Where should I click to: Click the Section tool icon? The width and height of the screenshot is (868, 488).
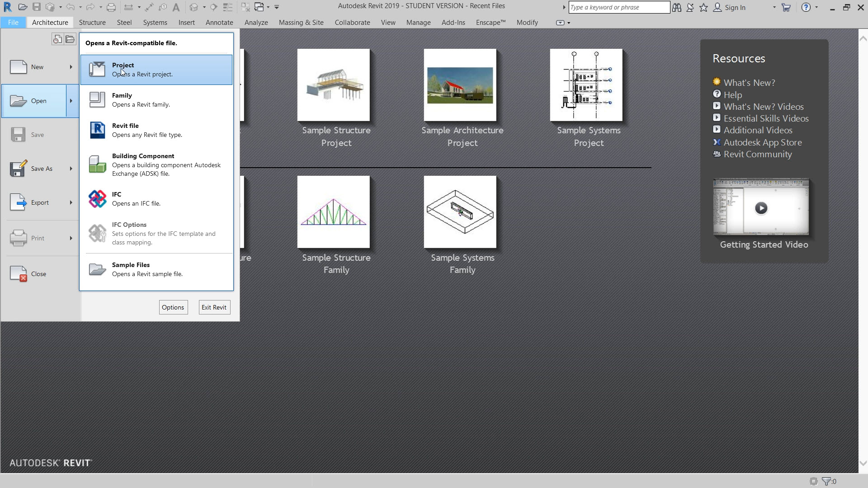point(214,7)
